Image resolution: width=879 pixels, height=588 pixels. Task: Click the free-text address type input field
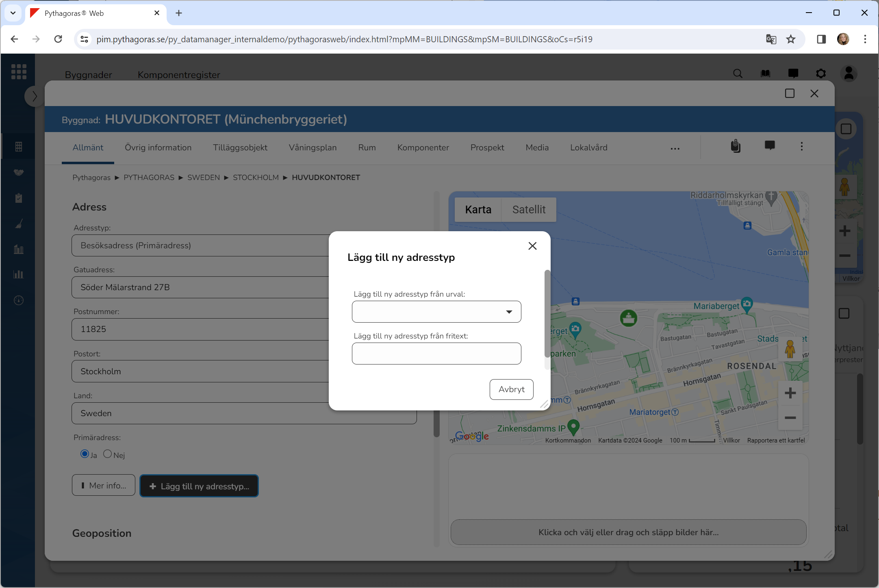click(436, 354)
